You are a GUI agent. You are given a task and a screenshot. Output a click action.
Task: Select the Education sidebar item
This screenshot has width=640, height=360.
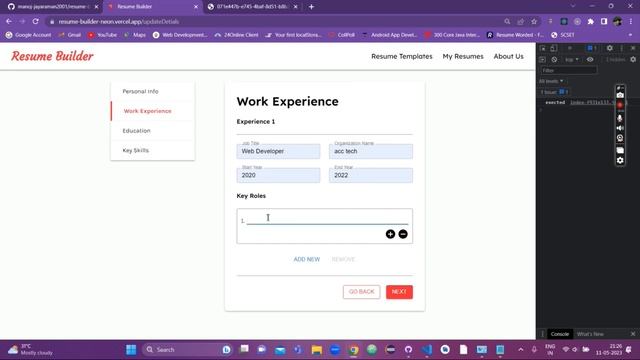click(x=152, y=131)
